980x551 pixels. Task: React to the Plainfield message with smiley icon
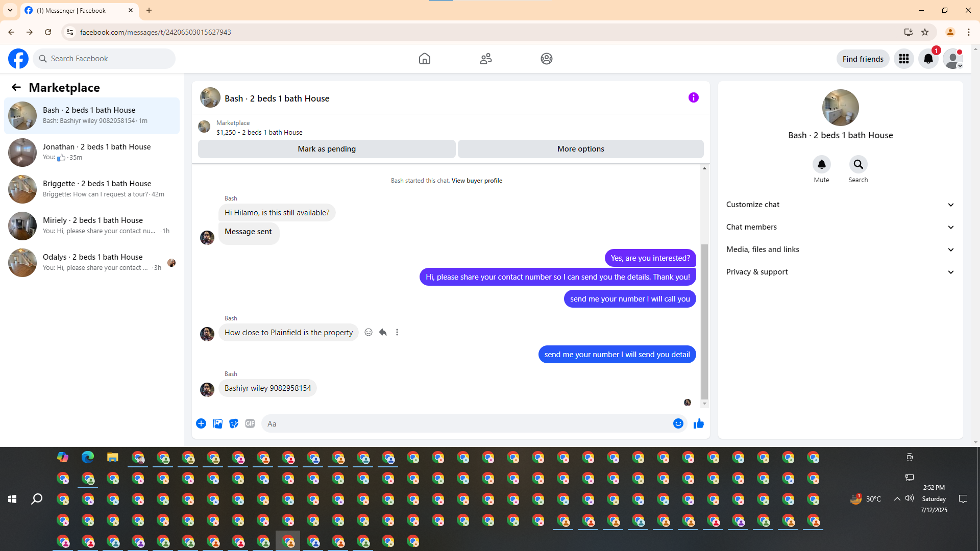click(x=369, y=332)
